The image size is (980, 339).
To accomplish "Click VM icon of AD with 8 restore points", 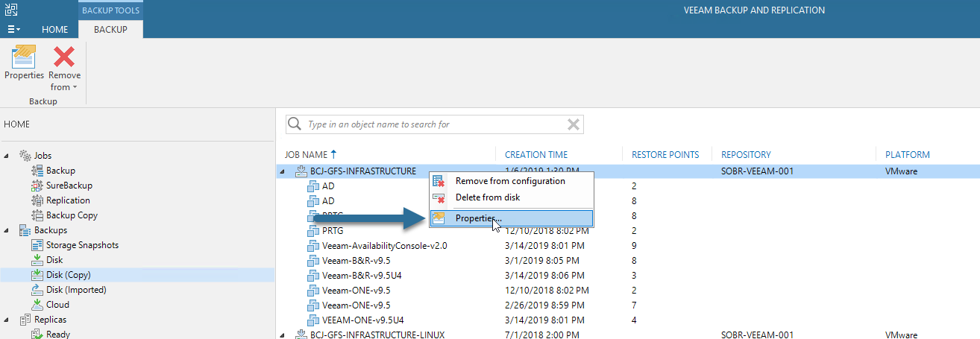I will coord(313,200).
